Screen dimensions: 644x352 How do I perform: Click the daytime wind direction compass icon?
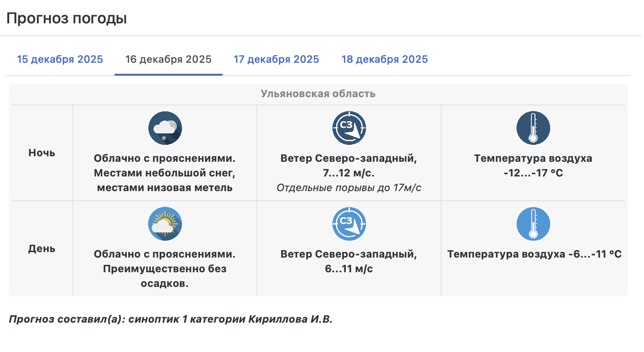coord(349,224)
